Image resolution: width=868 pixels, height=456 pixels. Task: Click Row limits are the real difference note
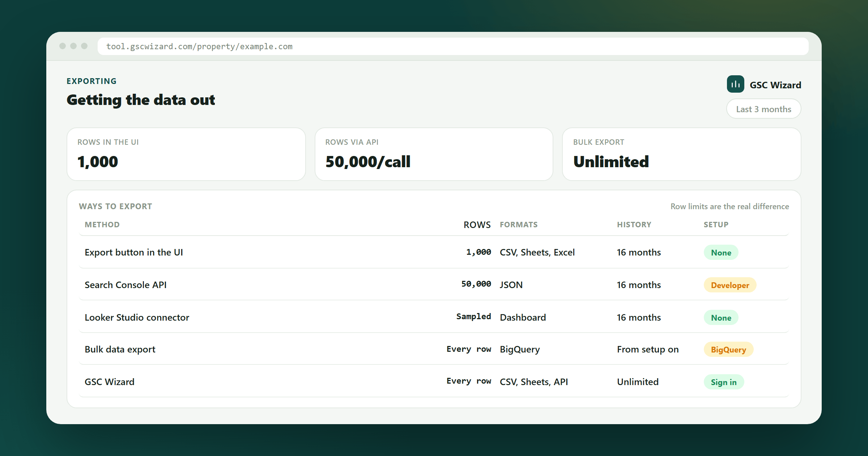pos(729,206)
